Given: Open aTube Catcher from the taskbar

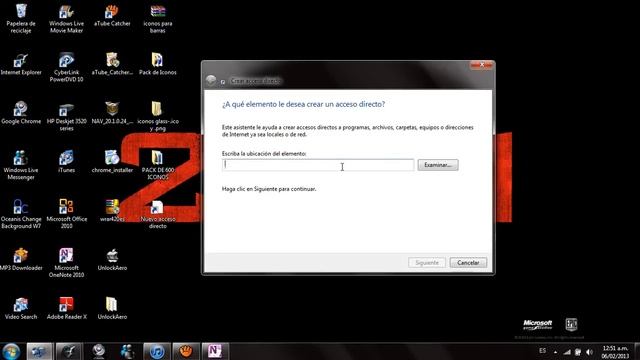Looking at the screenshot, I should pyautogui.click(x=186, y=351).
